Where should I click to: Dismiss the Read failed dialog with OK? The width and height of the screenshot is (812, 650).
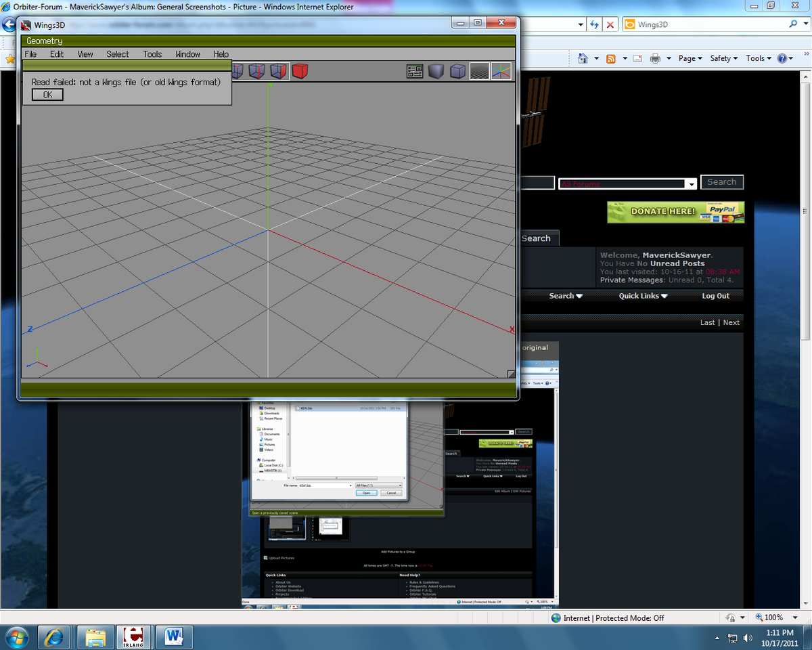pyautogui.click(x=47, y=95)
